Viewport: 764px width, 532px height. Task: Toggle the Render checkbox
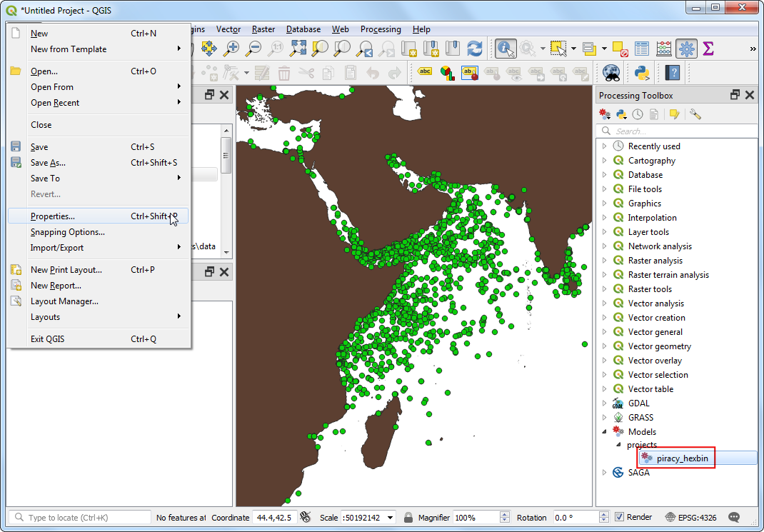pyautogui.click(x=619, y=517)
